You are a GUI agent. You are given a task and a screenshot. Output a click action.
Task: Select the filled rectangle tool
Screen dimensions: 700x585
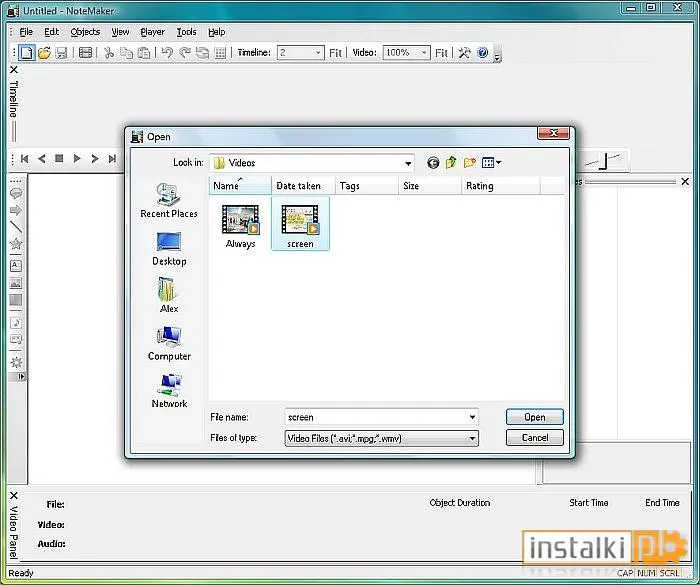16,300
